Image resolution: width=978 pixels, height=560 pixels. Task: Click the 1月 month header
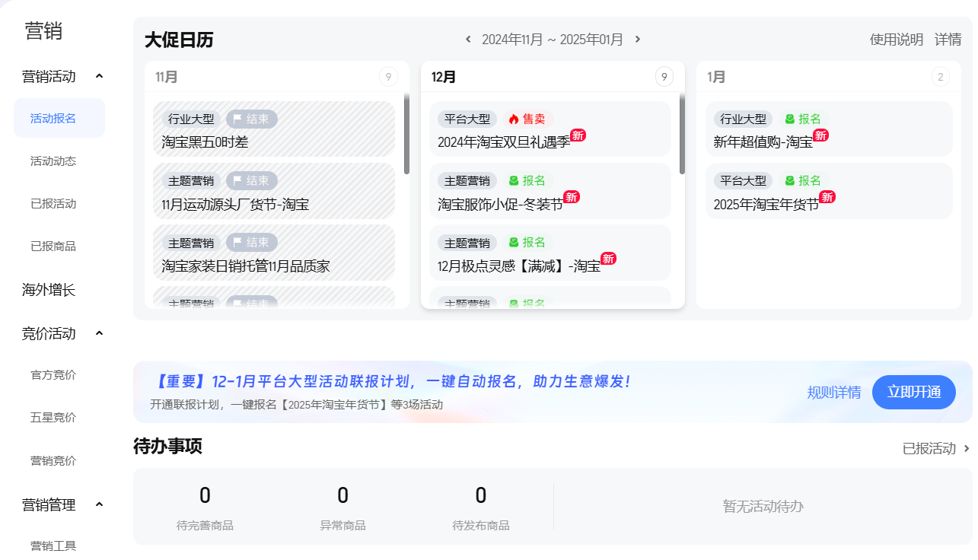pyautogui.click(x=716, y=77)
